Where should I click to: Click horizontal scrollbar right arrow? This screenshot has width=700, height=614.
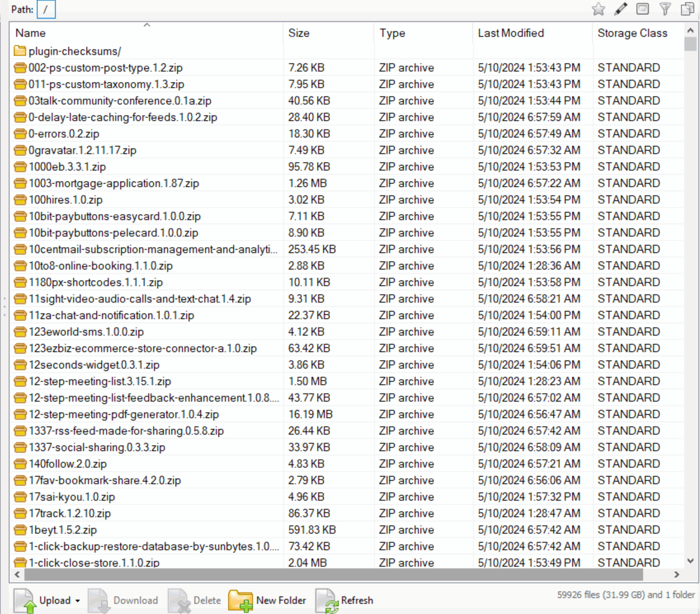pyautogui.click(x=677, y=574)
